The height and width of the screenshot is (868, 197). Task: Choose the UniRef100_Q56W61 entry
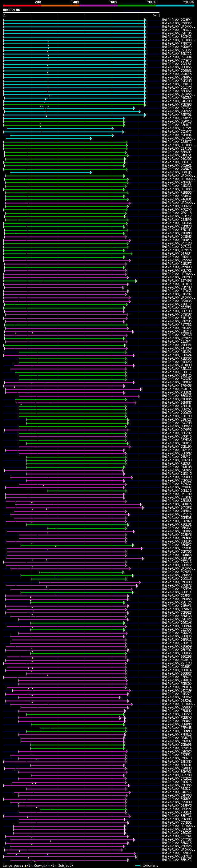coord(177,71)
